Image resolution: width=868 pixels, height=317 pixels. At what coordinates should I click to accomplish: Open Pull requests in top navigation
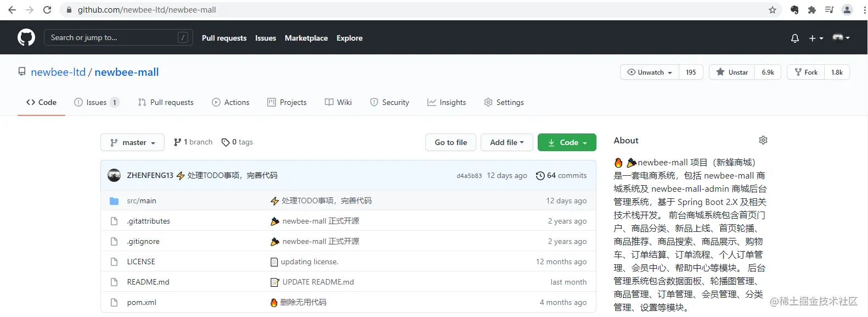point(224,38)
